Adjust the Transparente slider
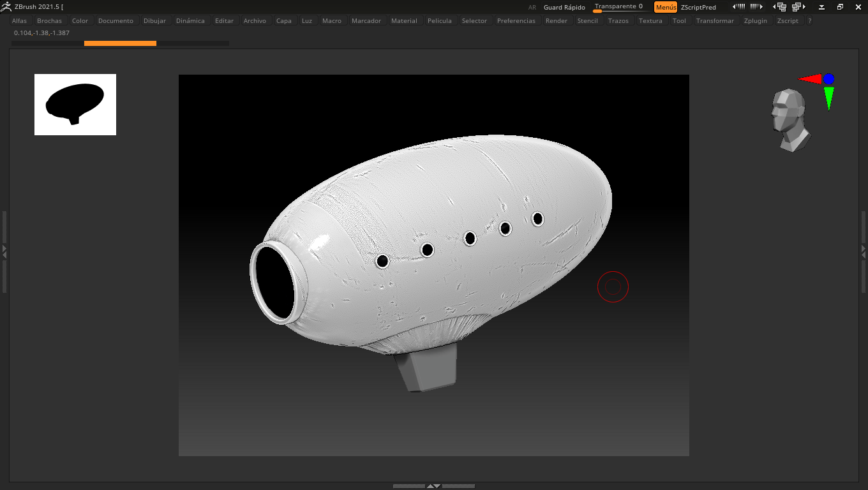 [617, 6]
